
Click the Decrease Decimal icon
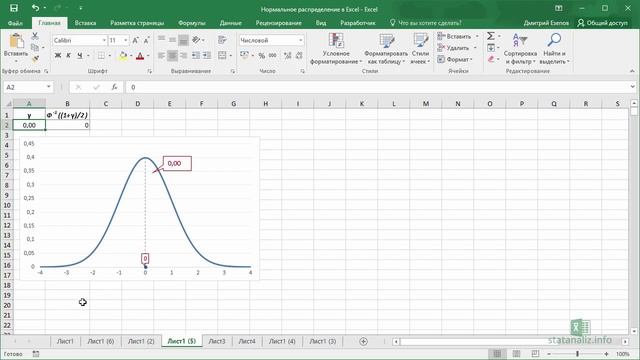[x=299, y=56]
